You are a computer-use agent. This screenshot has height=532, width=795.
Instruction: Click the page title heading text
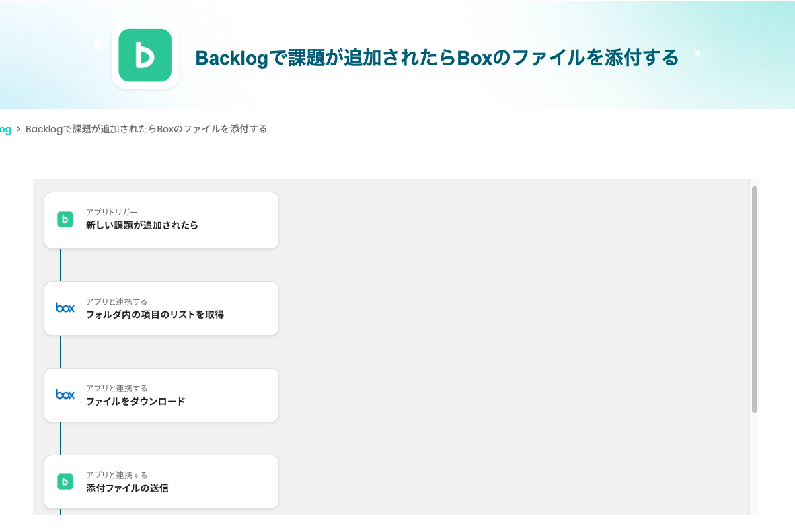click(437, 58)
